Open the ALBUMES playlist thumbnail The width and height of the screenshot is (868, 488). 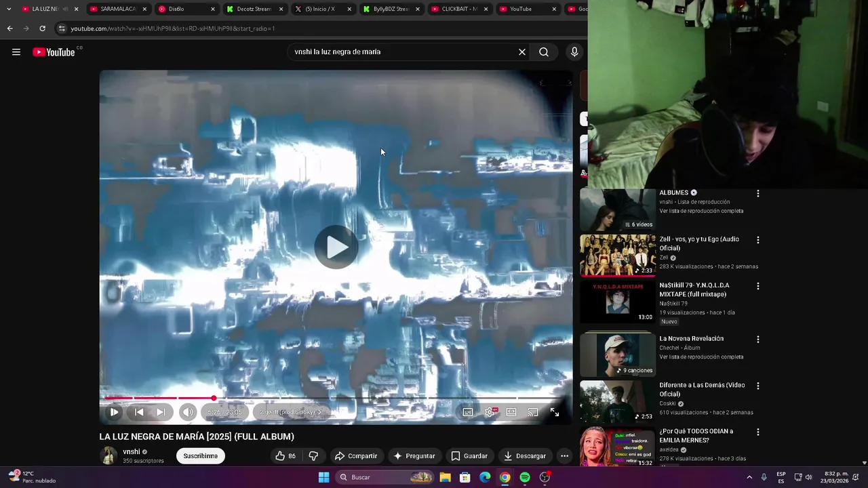pos(618,210)
